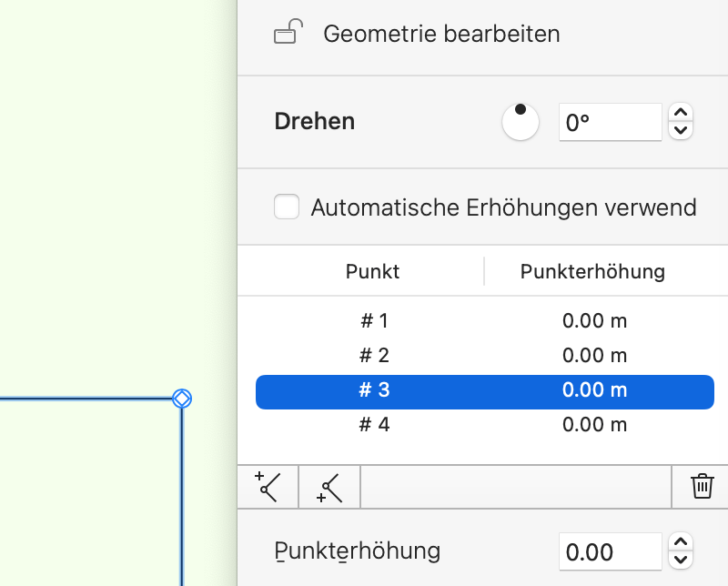This screenshot has height=586, width=728.
Task: Delete selected point with trash icon
Action: [702, 487]
